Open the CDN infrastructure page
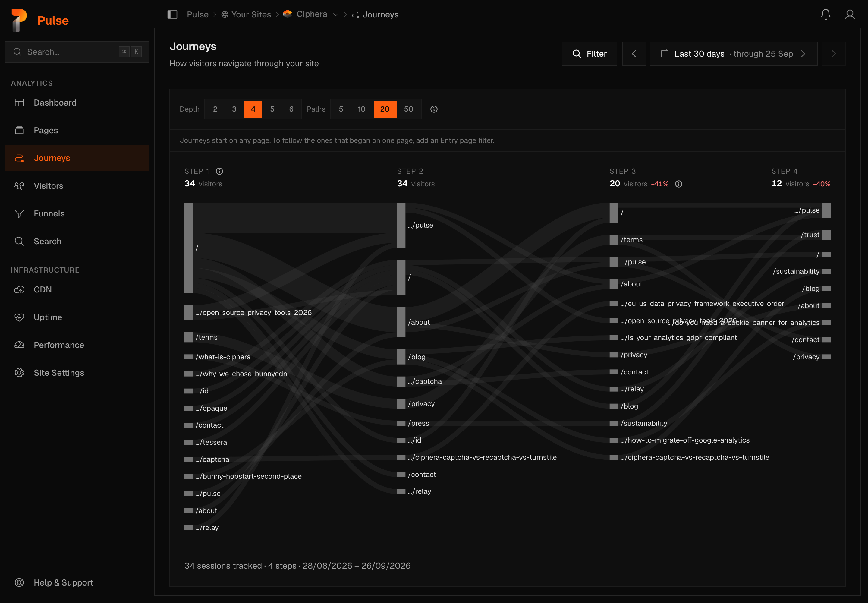The width and height of the screenshot is (868, 603). pyautogui.click(x=77, y=289)
